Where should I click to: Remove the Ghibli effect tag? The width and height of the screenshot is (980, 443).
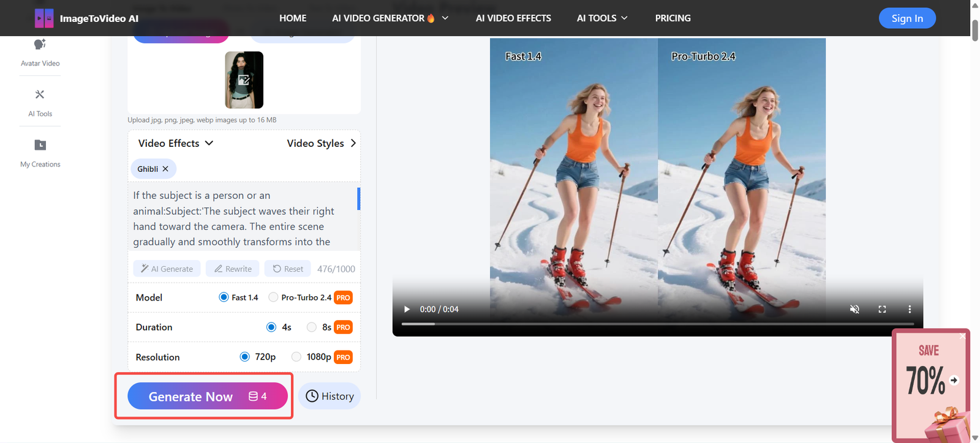tap(165, 169)
